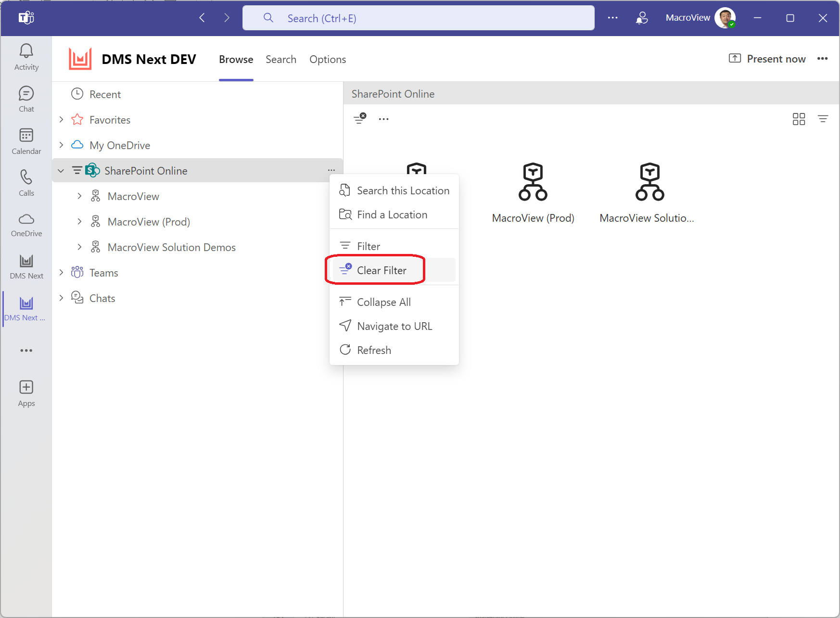Open the people icon beside MacroView account

coord(642,18)
